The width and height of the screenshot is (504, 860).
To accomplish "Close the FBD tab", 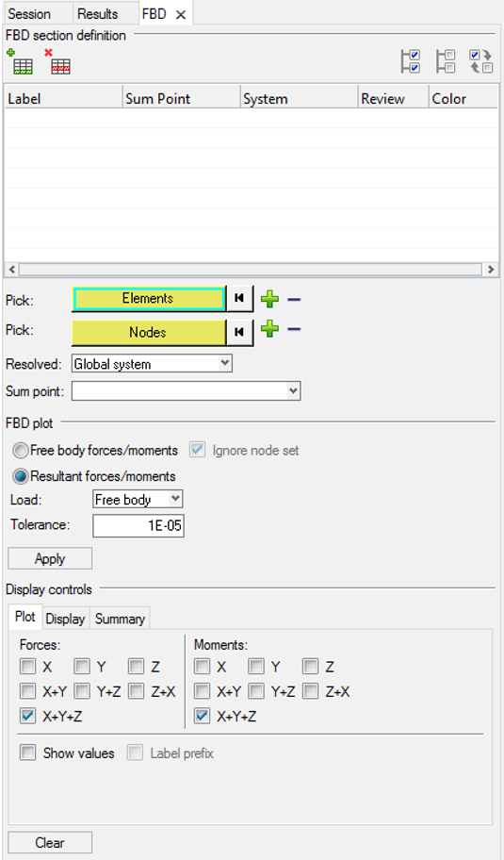I will pyautogui.click(x=180, y=15).
